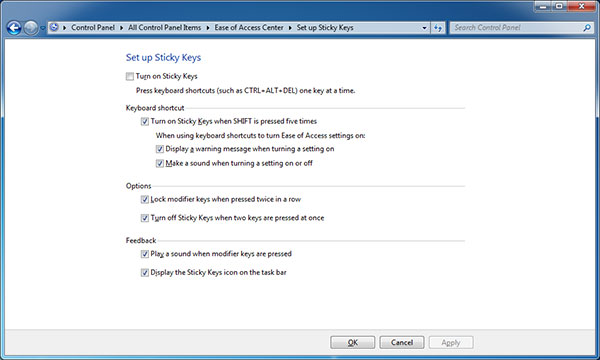Expand arrow before Control Panel breadcrumb
Screen dimensions: 600x360
[64, 28]
